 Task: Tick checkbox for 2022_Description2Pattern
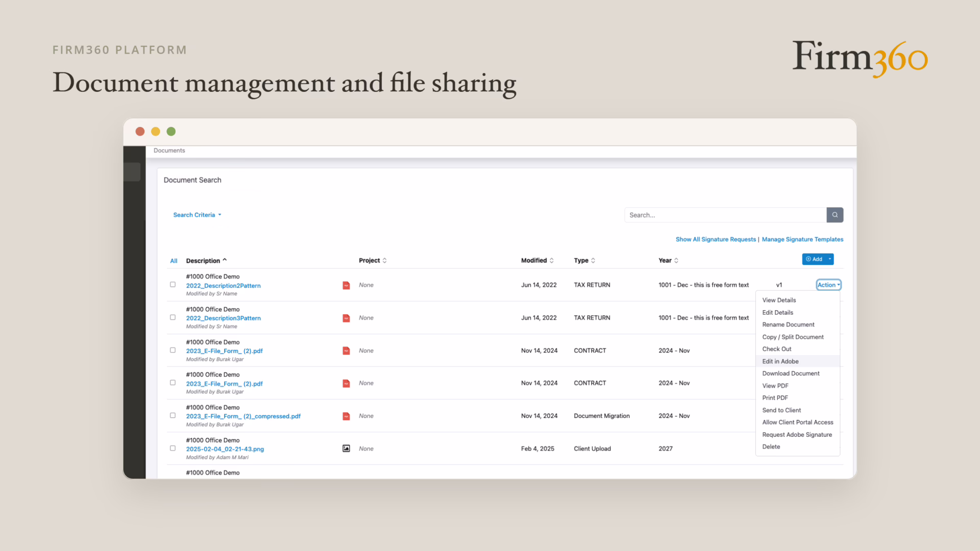[173, 285]
